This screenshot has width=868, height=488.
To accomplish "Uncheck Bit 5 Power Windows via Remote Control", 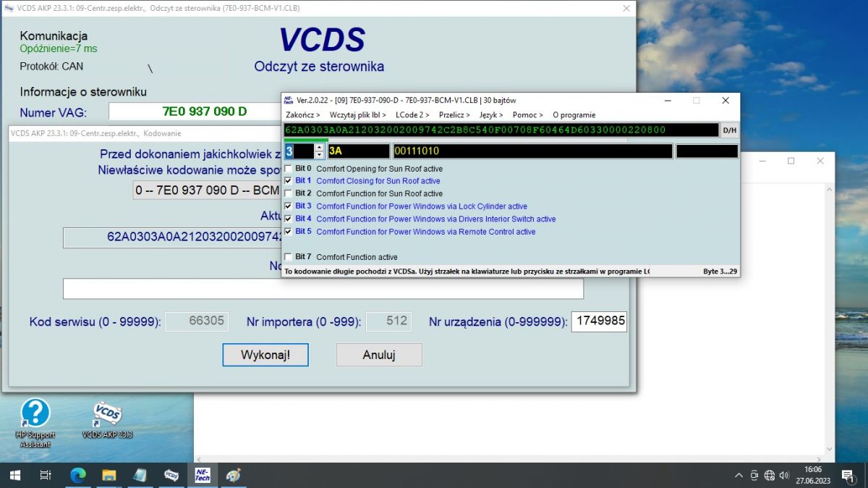I will pyautogui.click(x=289, y=232).
